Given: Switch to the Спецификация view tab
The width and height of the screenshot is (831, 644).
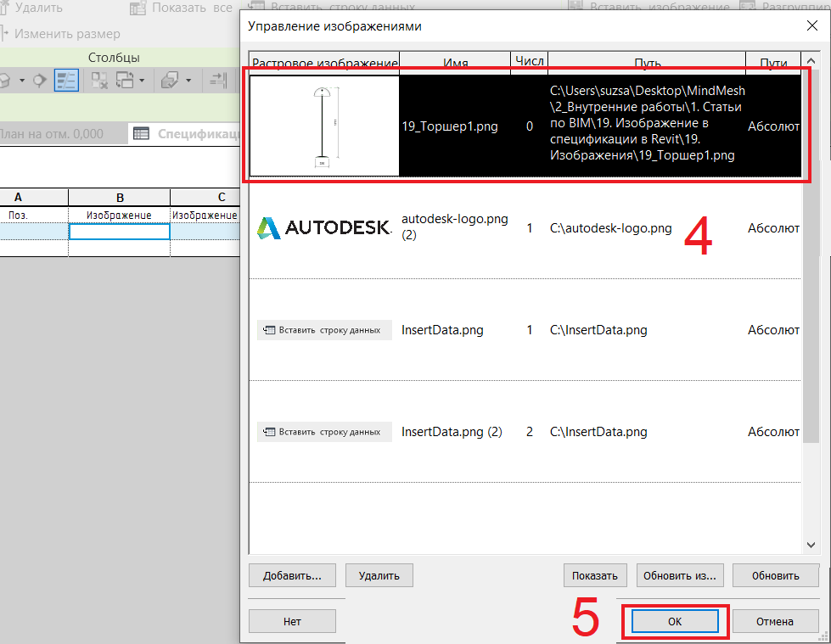Looking at the screenshot, I should click(x=186, y=134).
